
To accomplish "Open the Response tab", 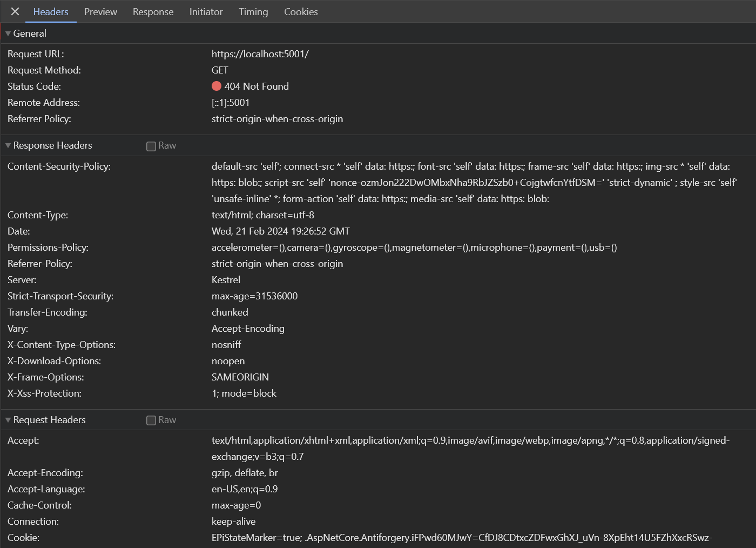I will click(153, 11).
